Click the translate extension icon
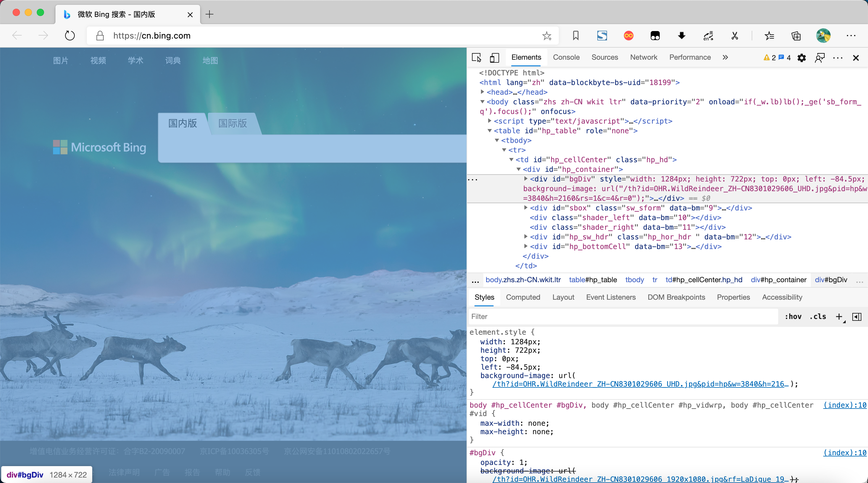This screenshot has height=483, width=868. tap(708, 36)
